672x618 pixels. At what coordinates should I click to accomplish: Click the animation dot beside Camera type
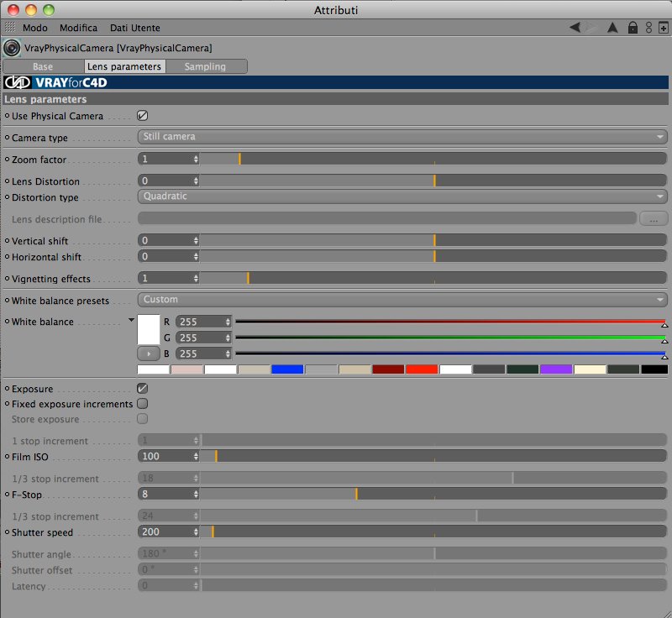coord(7,137)
